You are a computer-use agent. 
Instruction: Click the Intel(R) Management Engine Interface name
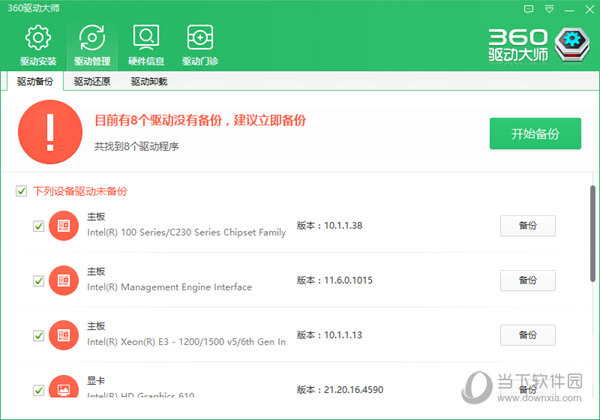click(170, 287)
